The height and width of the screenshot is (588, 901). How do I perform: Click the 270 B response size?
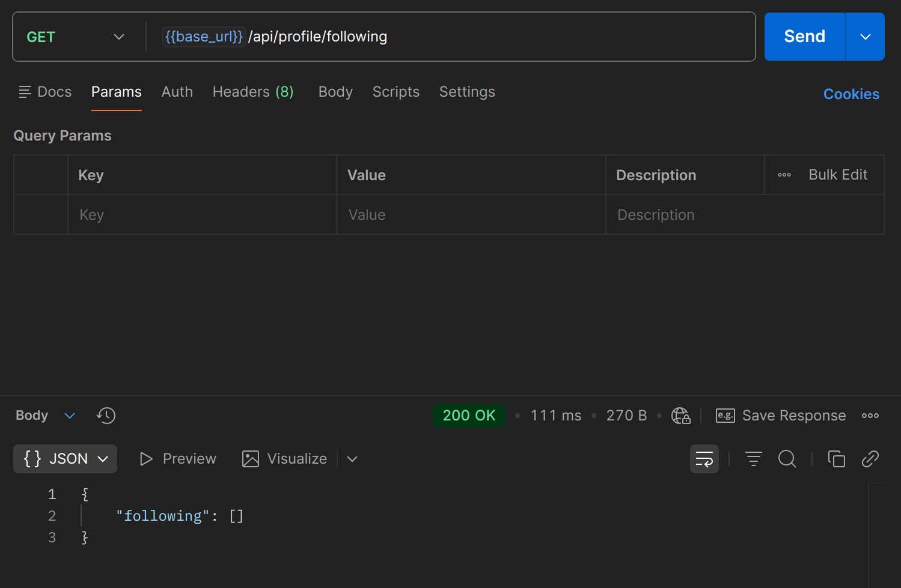tap(626, 416)
